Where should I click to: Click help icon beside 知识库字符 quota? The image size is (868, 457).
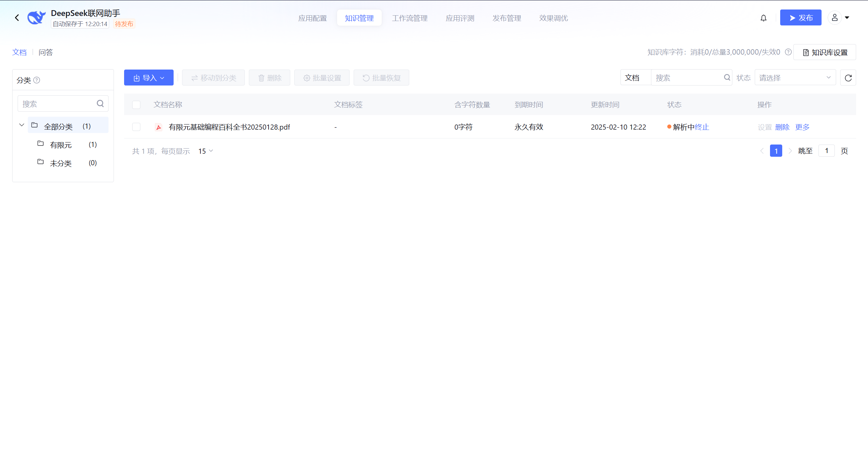tap(788, 52)
